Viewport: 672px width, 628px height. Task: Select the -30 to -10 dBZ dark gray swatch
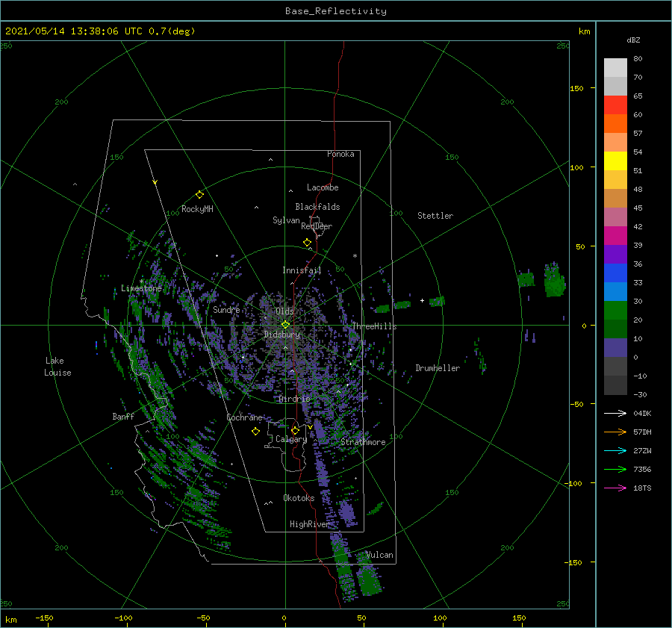[x=615, y=385]
